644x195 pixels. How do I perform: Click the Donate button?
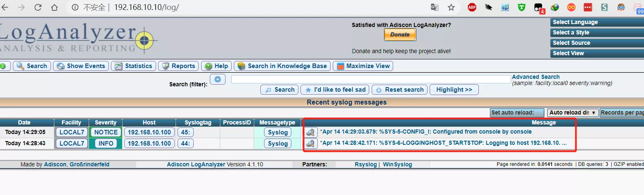[400, 35]
